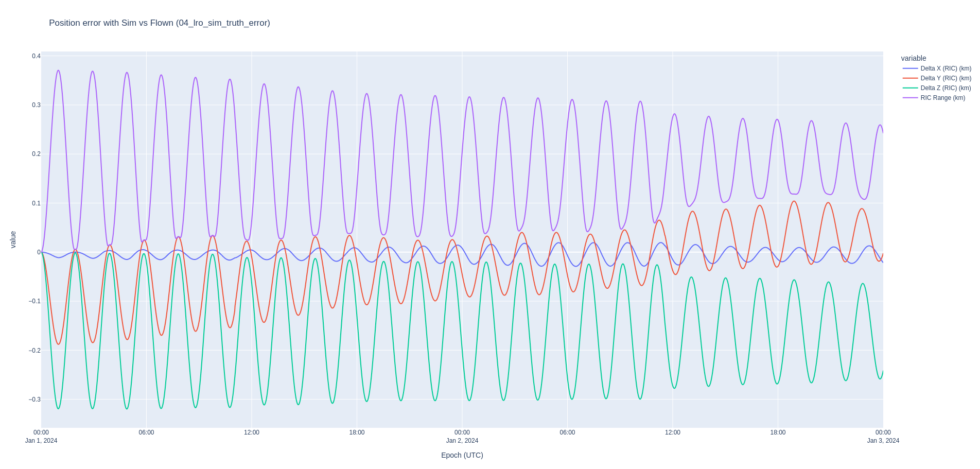Click the y-axis tick label 0.2
Viewport: 980px width, 469px height.
tap(37, 154)
